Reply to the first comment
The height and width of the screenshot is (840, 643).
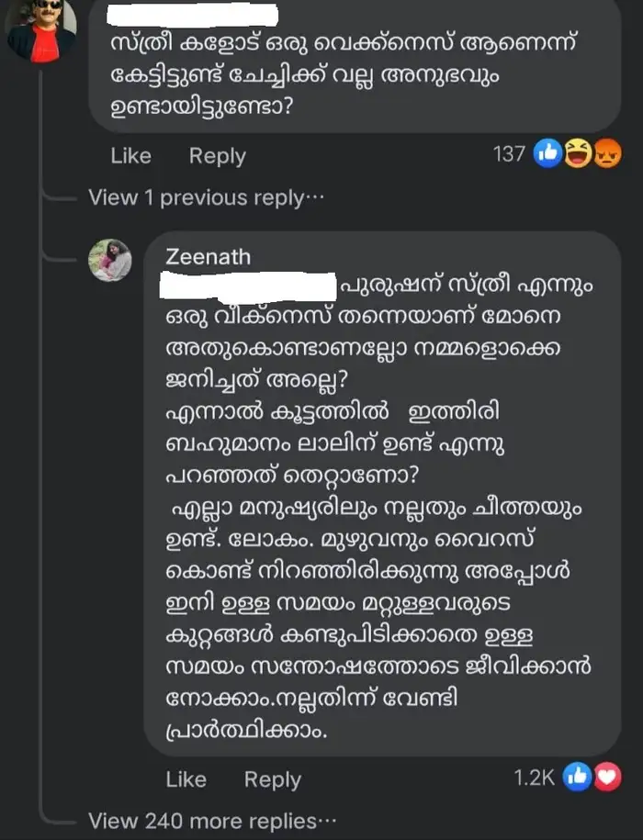click(x=217, y=155)
